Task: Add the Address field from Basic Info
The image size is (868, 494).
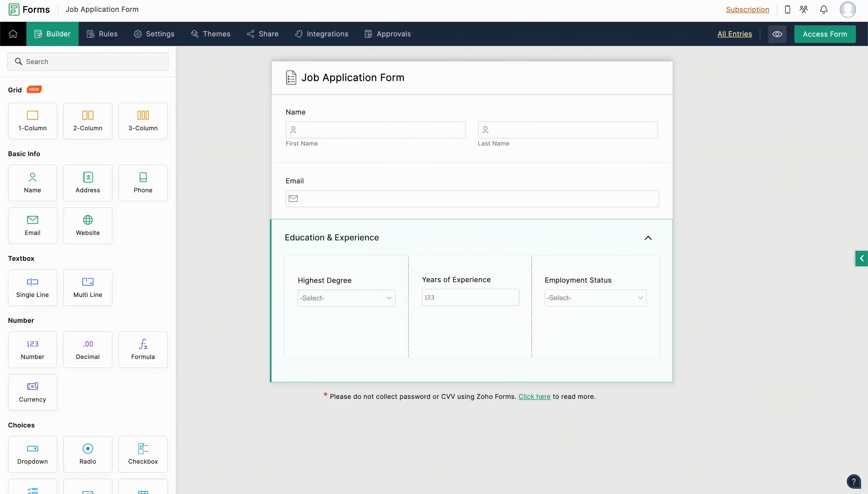Action: tap(88, 183)
